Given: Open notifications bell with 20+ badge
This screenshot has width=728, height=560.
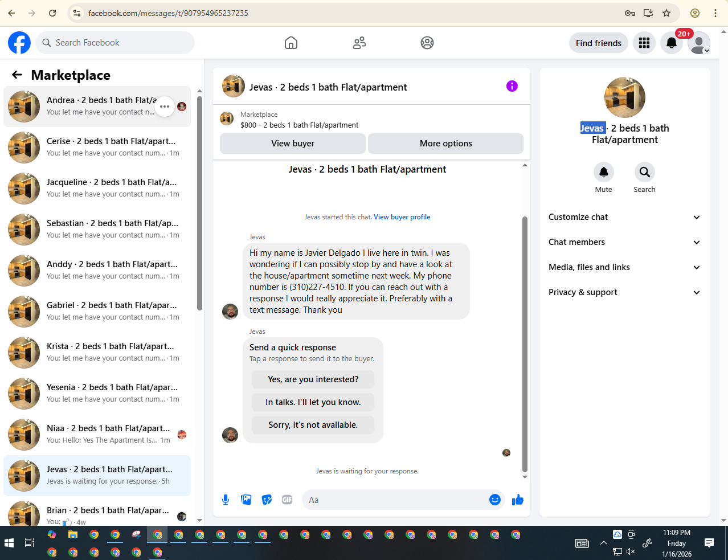Looking at the screenshot, I should 672,43.
